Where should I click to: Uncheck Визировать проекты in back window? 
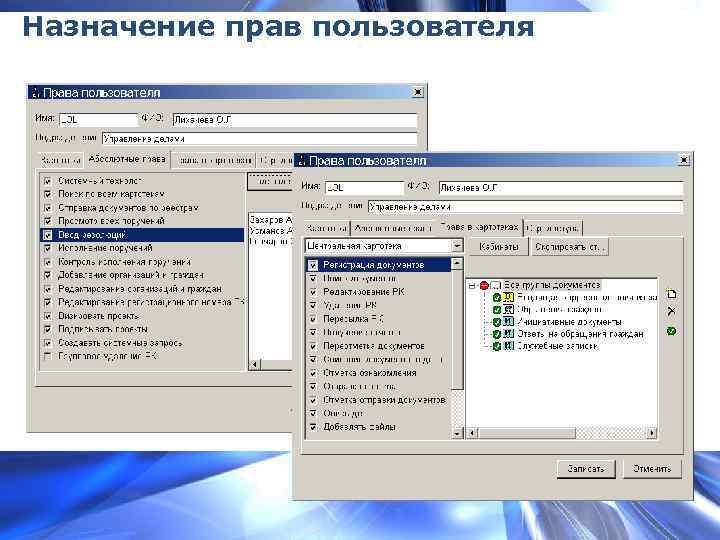(x=48, y=316)
